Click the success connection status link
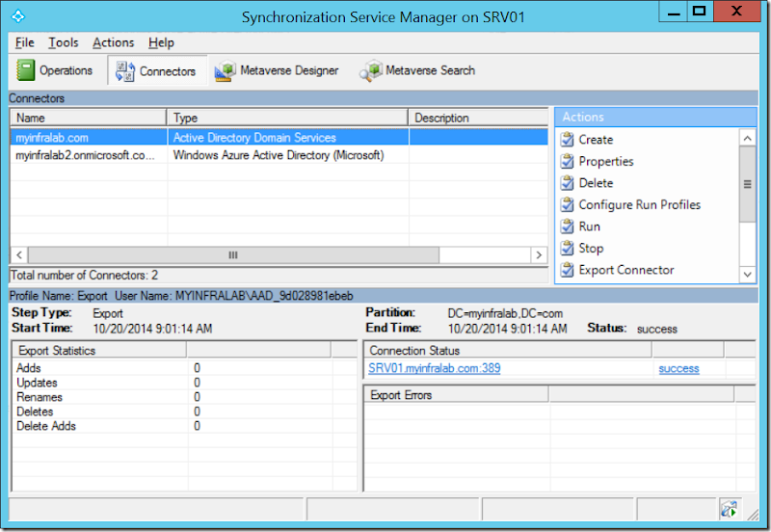Viewport: 771px width, 532px height. click(678, 368)
